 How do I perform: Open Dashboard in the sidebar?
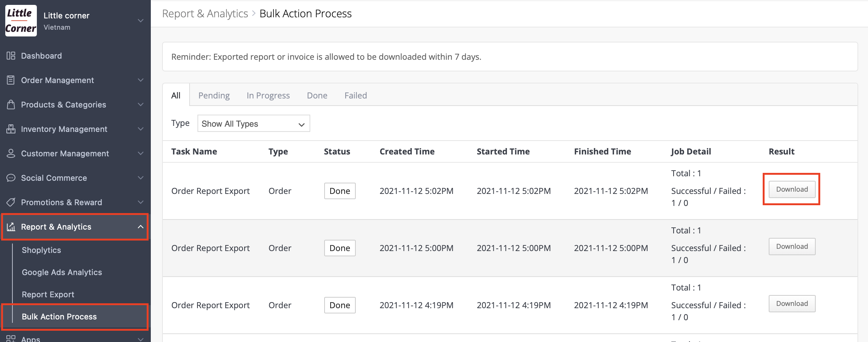pos(41,56)
